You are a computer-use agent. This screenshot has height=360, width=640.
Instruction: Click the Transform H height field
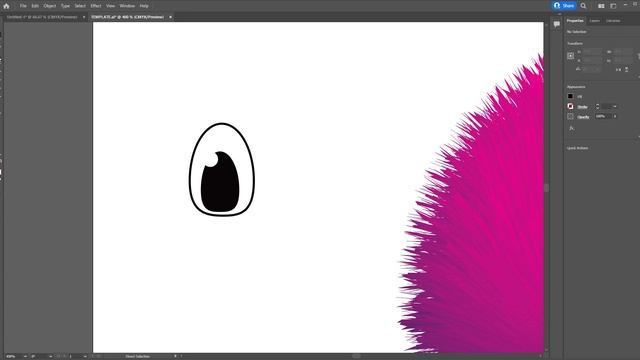pyautogui.click(x=623, y=60)
